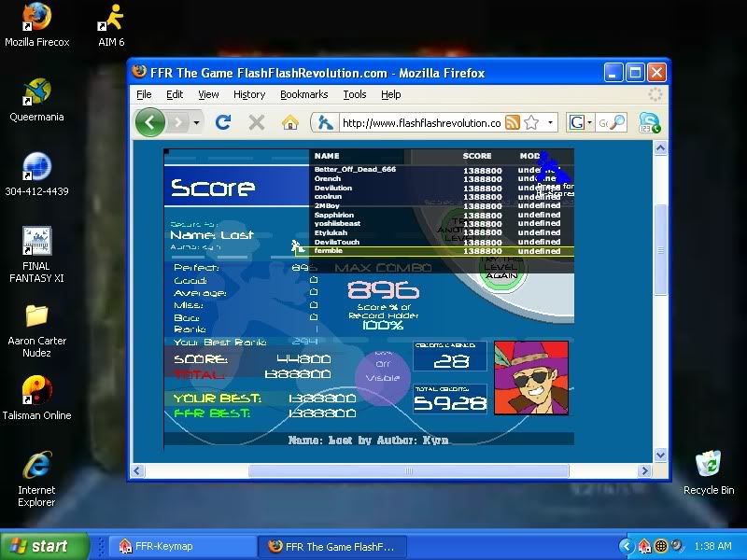Go to the browser Home page icon
Image resolution: width=747 pixels, height=560 pixels.
coord(290,122)
